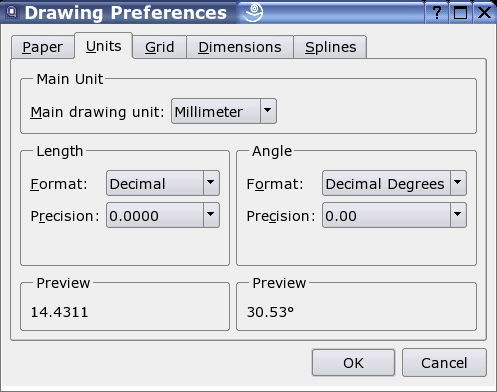Close the Drawing Preferences dialog
The width and height of the screenshot is (497, 392).
pyautogui.click(x=484, y=13)
